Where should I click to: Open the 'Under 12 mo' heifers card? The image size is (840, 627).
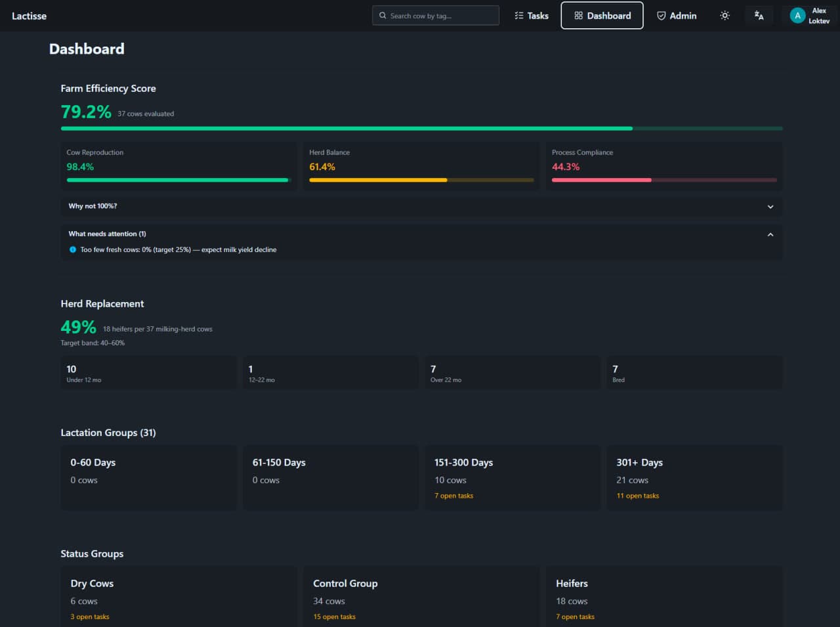click(148, 373)
